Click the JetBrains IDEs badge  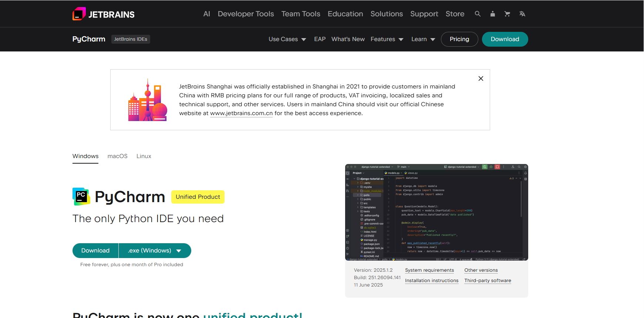tap(131, 39)
